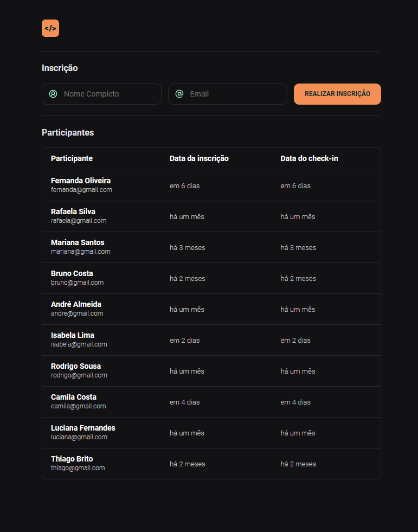Click Rodrigo Sousa's check-in date 'há um mês'
418x532 pixels.
[x=298, y=371]
